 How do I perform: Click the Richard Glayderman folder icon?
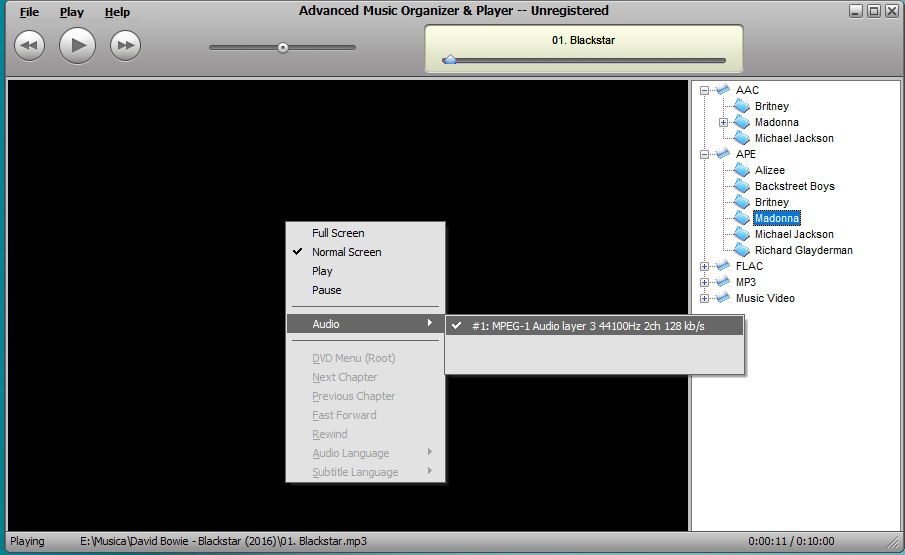[742, 250]
